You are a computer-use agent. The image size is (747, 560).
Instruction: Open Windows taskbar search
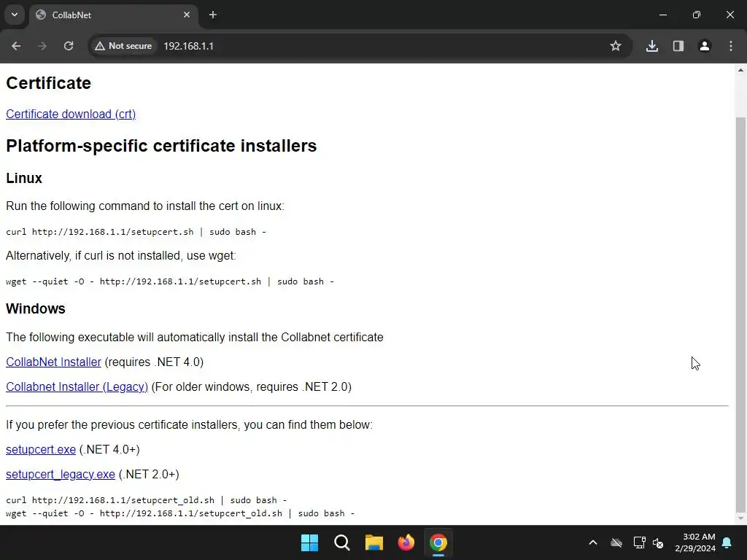click(342, 542)
